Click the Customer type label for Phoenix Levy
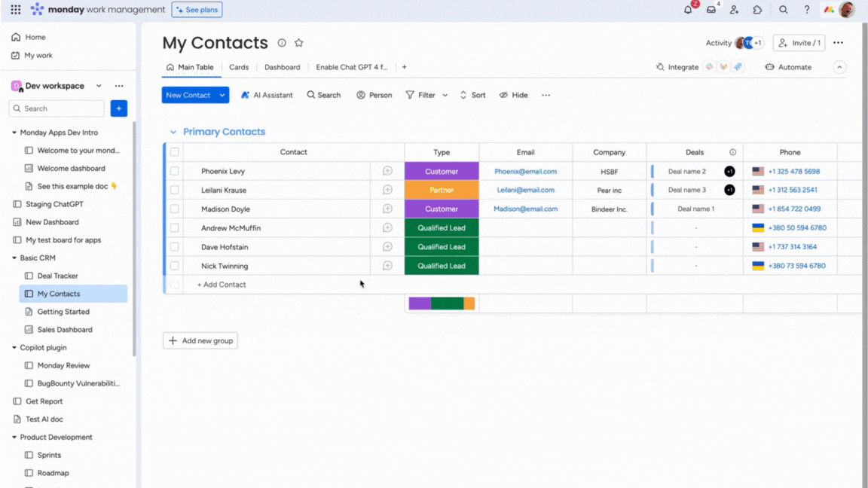Viewport: 868px width, 488px height. pos(442,172)
